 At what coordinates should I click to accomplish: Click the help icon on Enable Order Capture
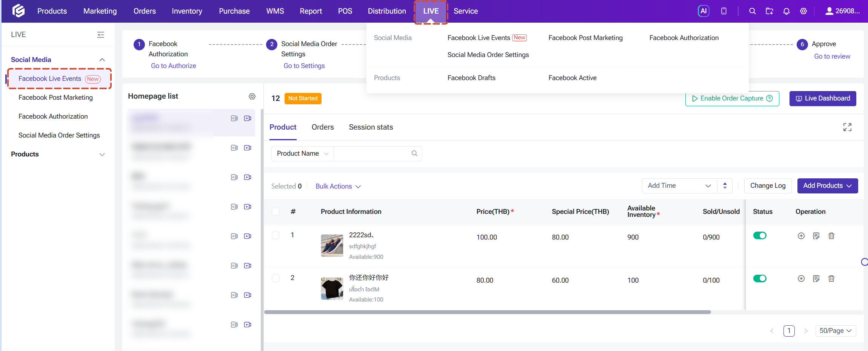point(770,98)
